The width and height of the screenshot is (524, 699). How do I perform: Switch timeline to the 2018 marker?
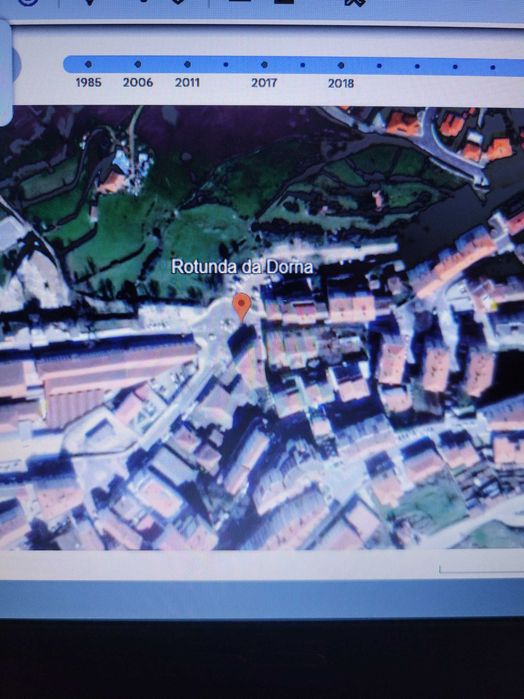[x=341, y=66]
